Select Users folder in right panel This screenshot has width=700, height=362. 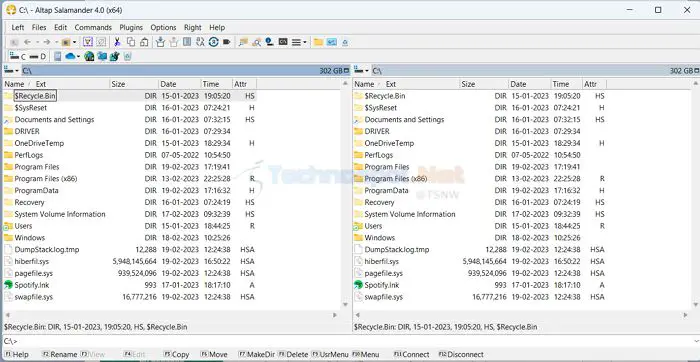click(x=373, y=226)
